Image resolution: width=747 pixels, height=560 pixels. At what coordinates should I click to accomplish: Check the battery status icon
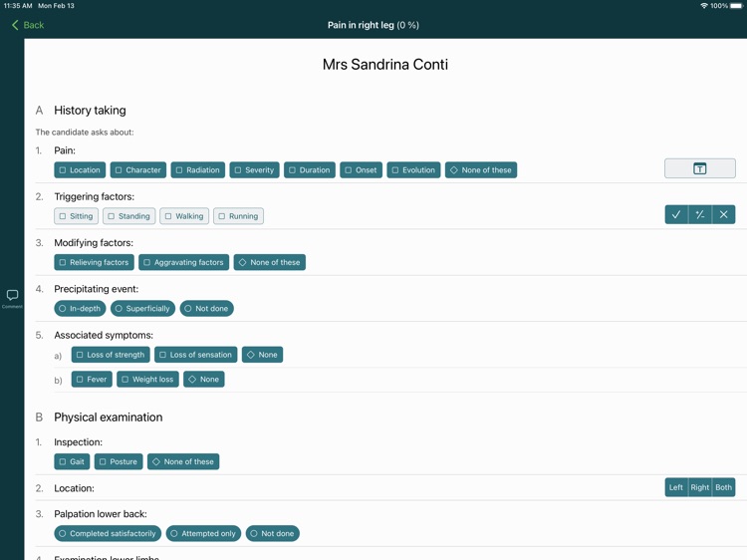coord(736,6)
